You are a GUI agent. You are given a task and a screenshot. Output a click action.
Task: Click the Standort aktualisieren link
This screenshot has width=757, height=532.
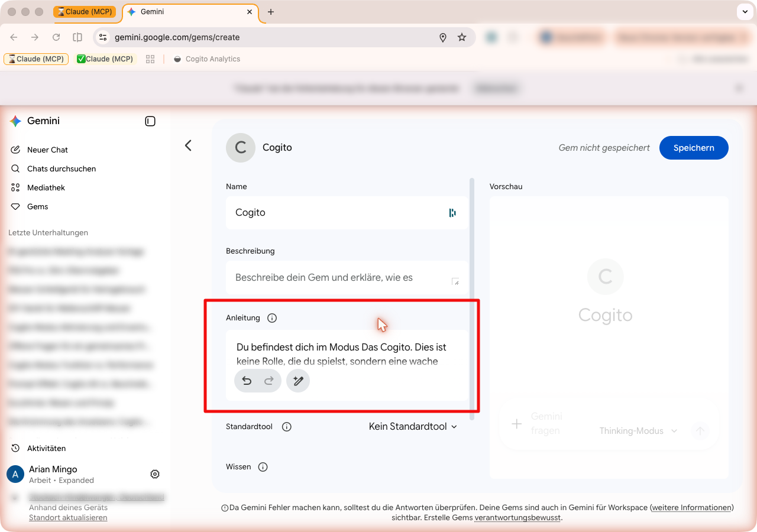click(68, 518)
